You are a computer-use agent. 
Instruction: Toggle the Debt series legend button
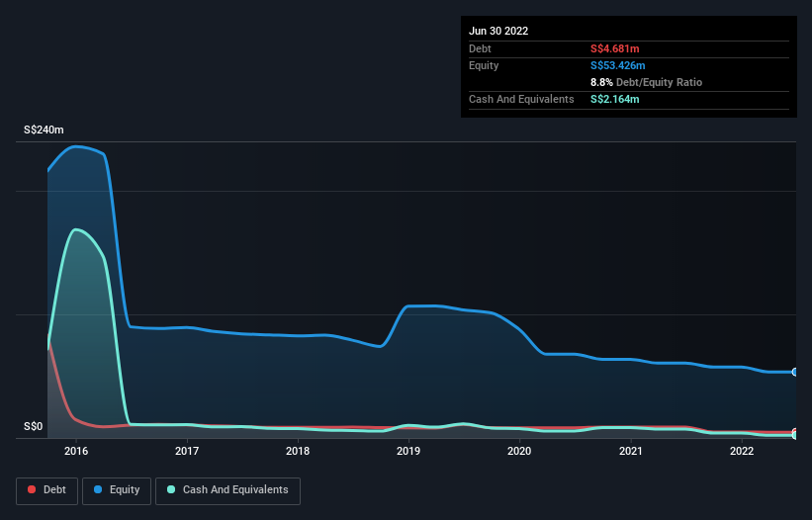click(47, 490)
